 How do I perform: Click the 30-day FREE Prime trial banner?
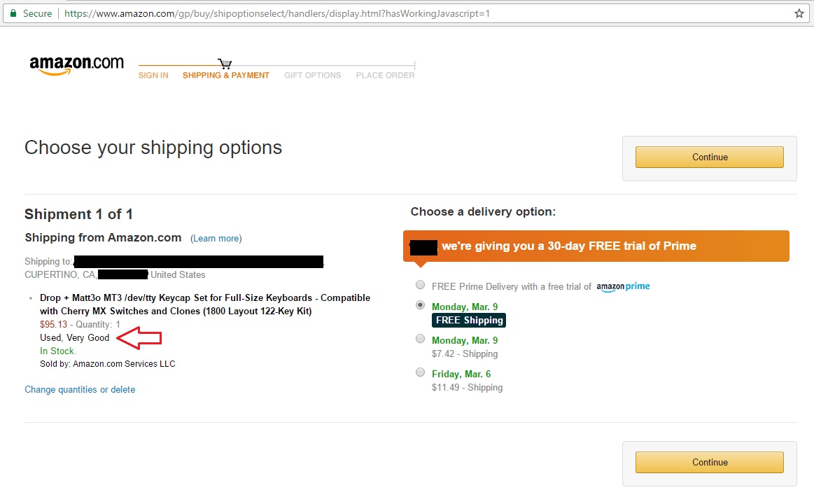click(596, 246)
